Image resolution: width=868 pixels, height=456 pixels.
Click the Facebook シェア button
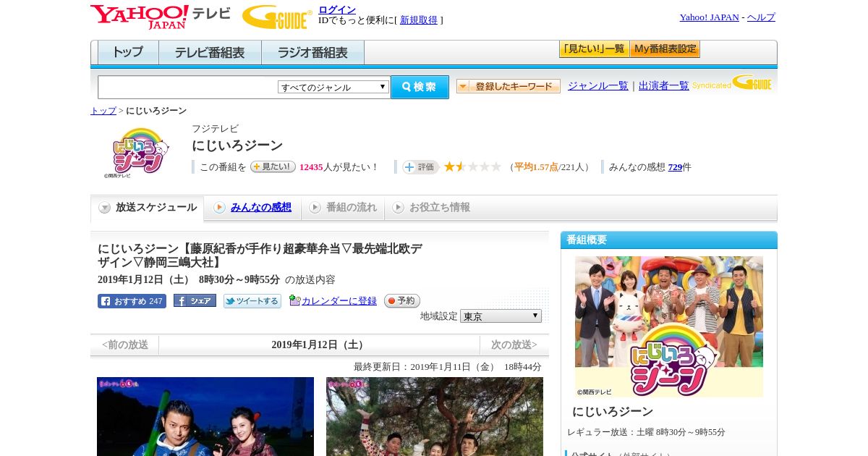[x=195, y=301]
